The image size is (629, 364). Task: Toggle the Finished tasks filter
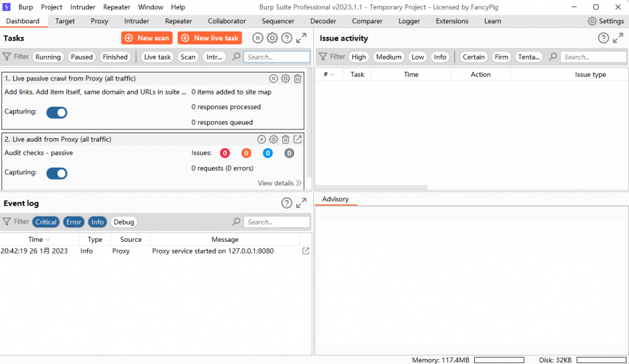(x=115, y=57)
